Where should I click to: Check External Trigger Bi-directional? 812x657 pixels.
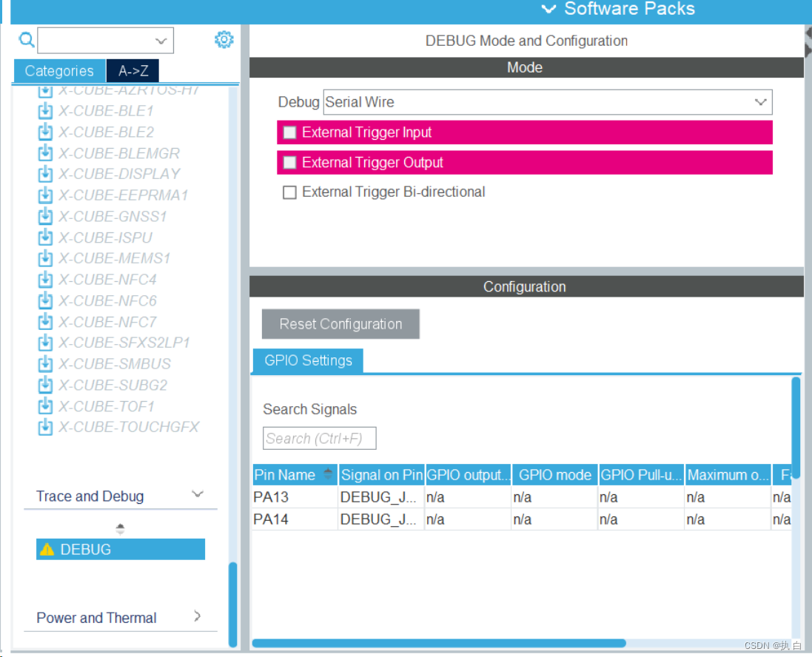pyautogui.click(x=289, y=192)
